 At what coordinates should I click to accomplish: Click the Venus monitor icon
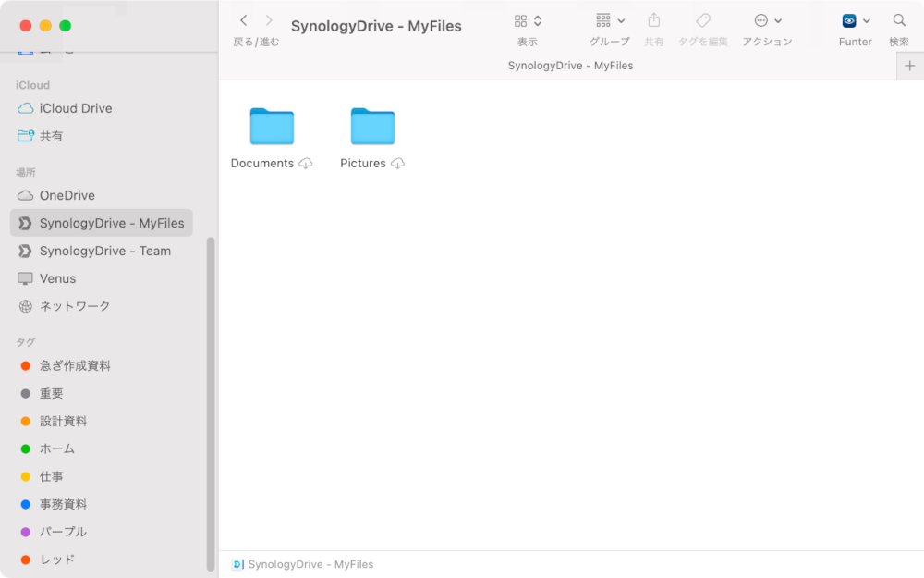tap(25, 278)
